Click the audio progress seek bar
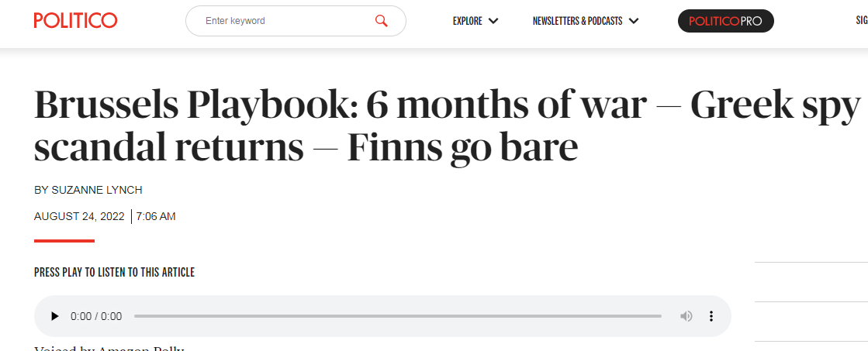868x351 pixels. [397, 316]
